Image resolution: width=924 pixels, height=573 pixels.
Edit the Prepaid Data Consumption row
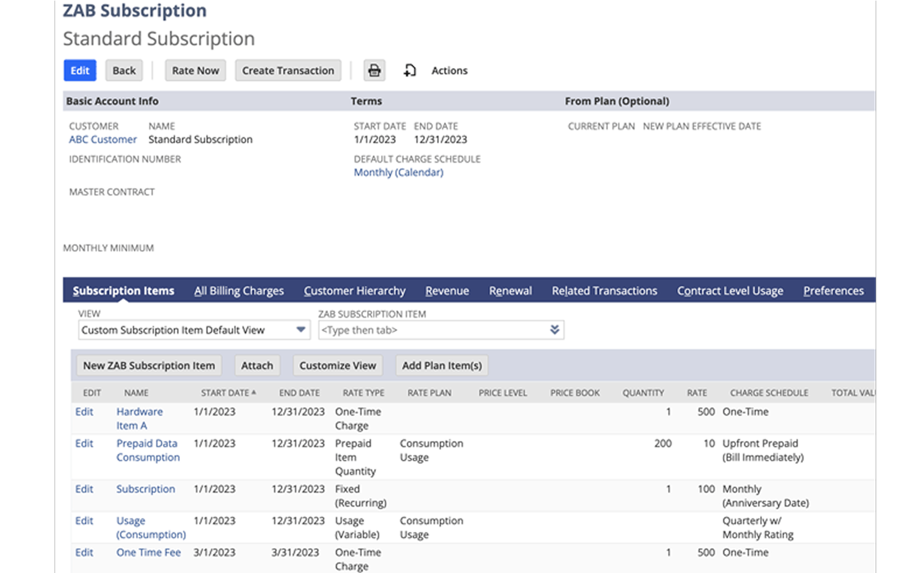point(84,444)
